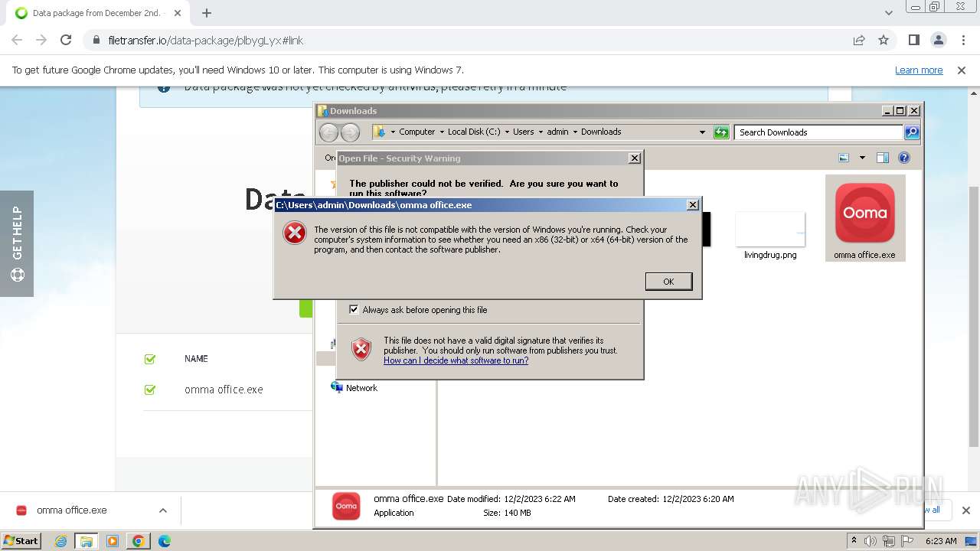Viewport: 980px width, 551px height.
Task: Expand the Local Disk (C:) breadcrumb dropdown
Action: 507,132
